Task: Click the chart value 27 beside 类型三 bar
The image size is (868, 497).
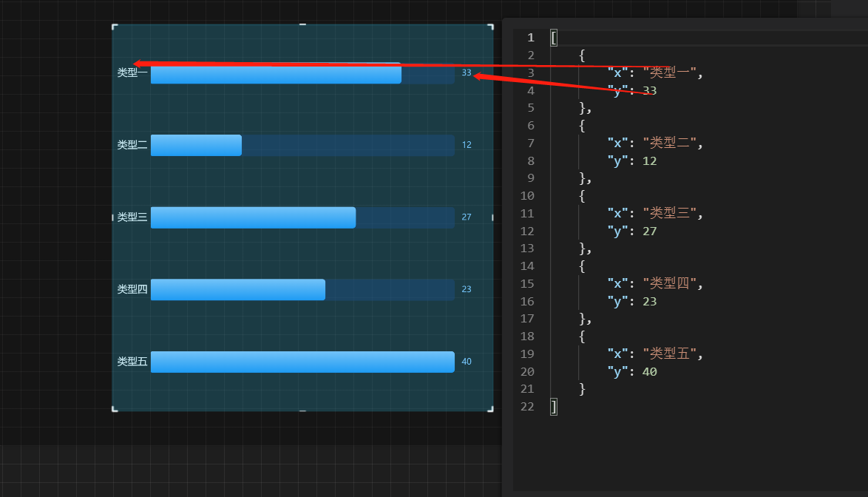Action: pyautogui.click(x=467, y=217)
